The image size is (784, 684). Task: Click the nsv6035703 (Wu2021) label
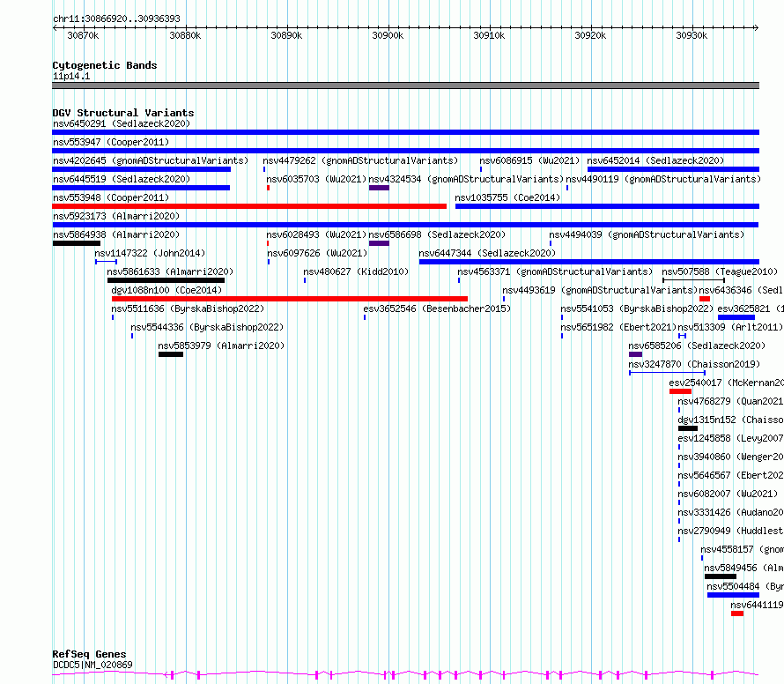click(x=316, y=179)
